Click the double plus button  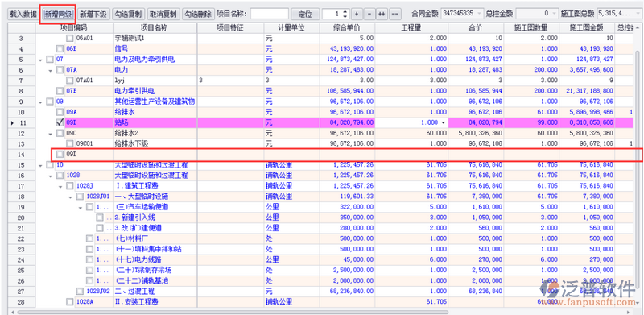coord(382,14)
